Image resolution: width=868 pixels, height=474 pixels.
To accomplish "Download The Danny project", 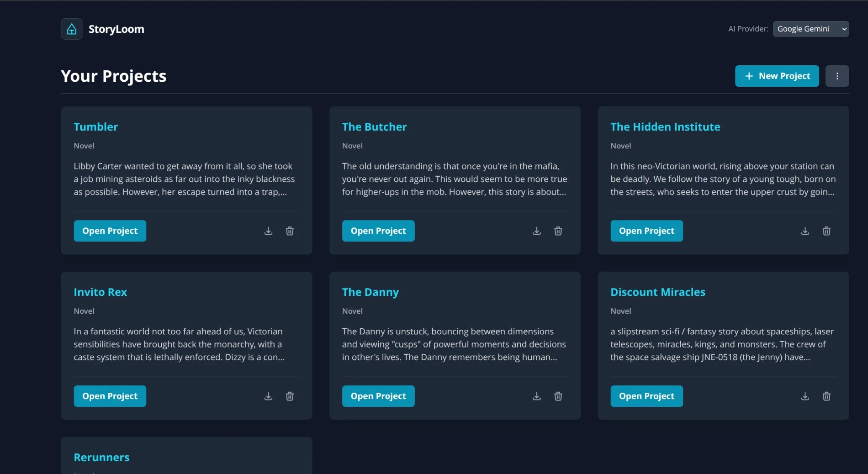I will pyautogui.click(x=537, y=396).
